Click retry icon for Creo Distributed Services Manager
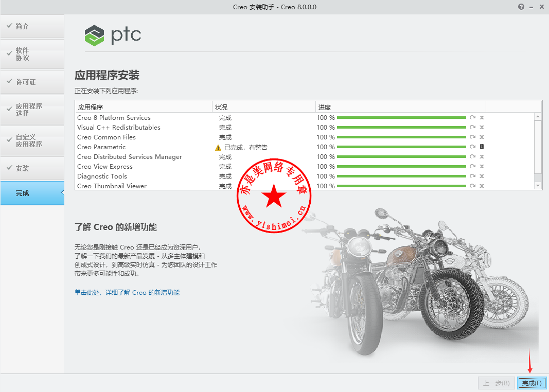The image size is (549, 392). (x=473, y=157)
